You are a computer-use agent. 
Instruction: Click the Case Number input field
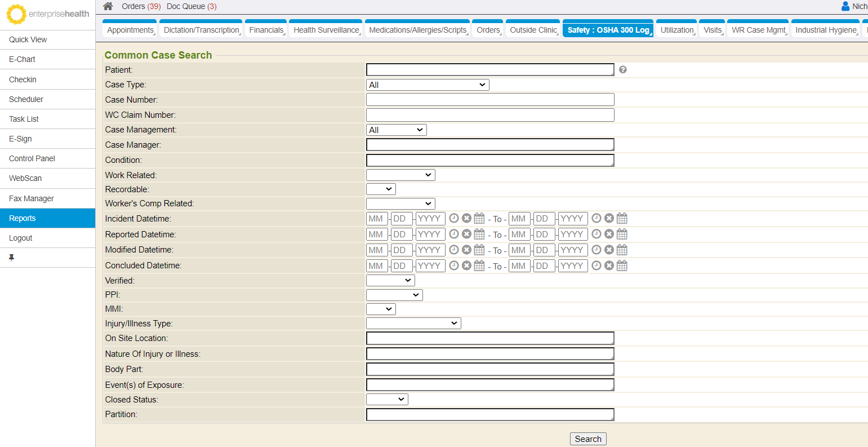(x=489, y=100)
